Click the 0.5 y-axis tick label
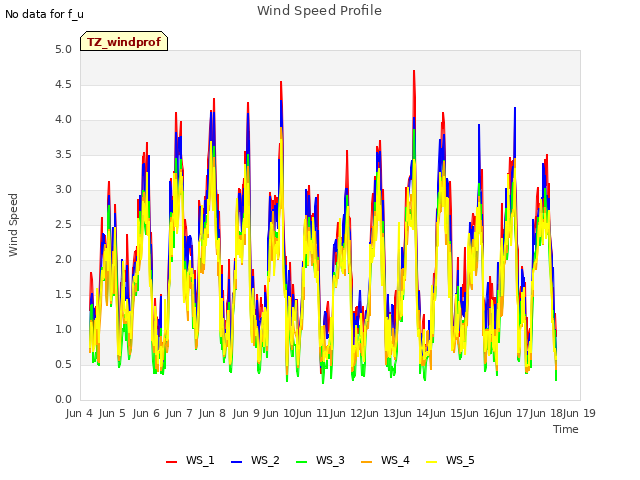This screenshot has width=640, height=480. pyautogui.click(x=63, y=364)
